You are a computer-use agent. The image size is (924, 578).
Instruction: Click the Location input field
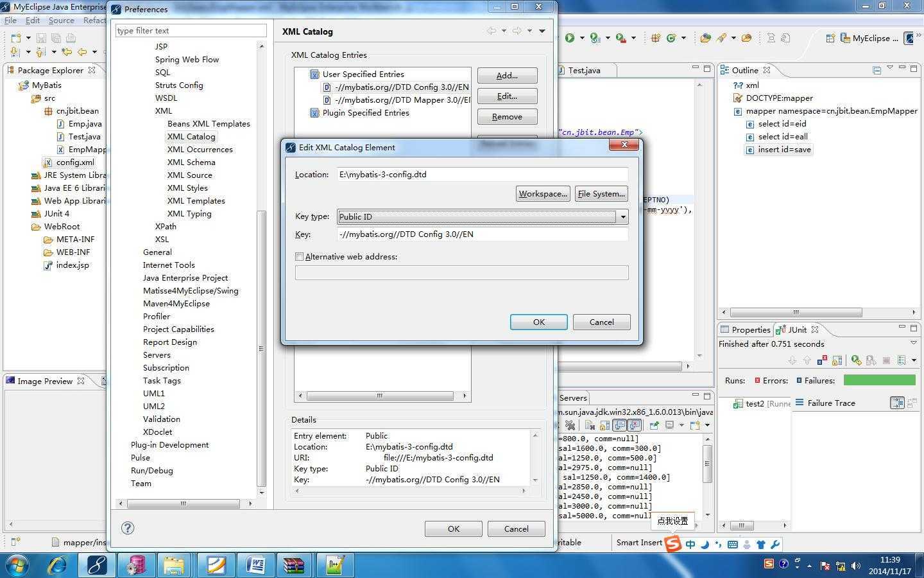pyautogui.click(x=483, y=174)
